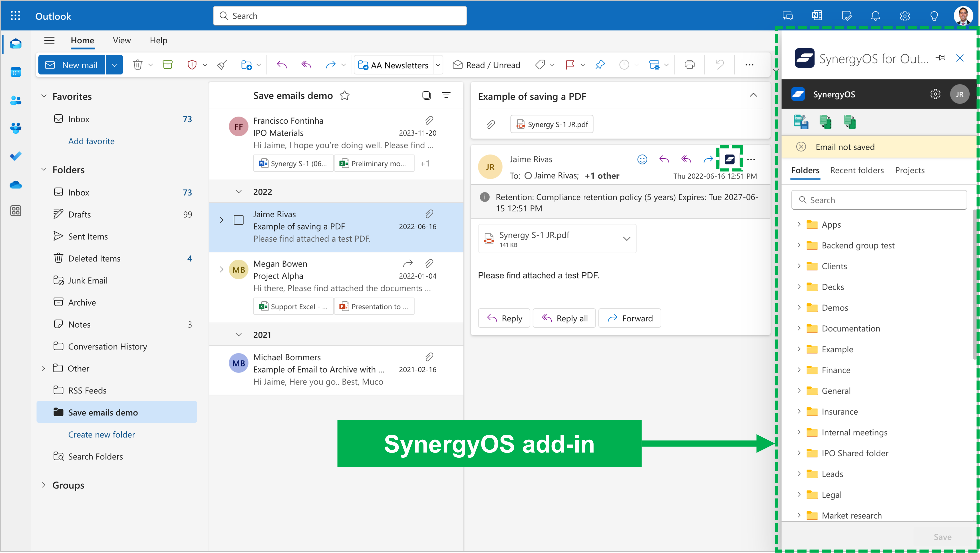Viewport: 980px width, 553px height.
Task: Archive the selected email via toolbar
Action: (x=168, y=65)
